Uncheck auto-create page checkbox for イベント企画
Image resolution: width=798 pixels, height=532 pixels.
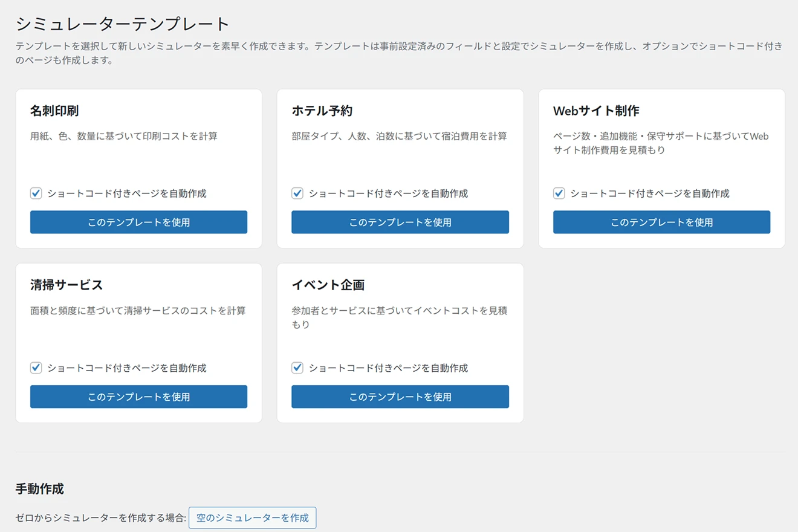tap(297, 368)
